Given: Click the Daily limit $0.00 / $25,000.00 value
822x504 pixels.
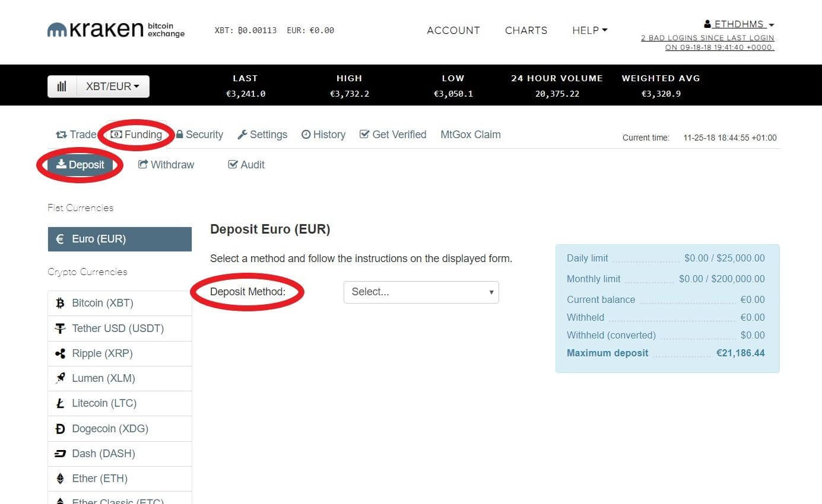Looking at the screenshot, I should pyautogui.click(x=725, y=258).
